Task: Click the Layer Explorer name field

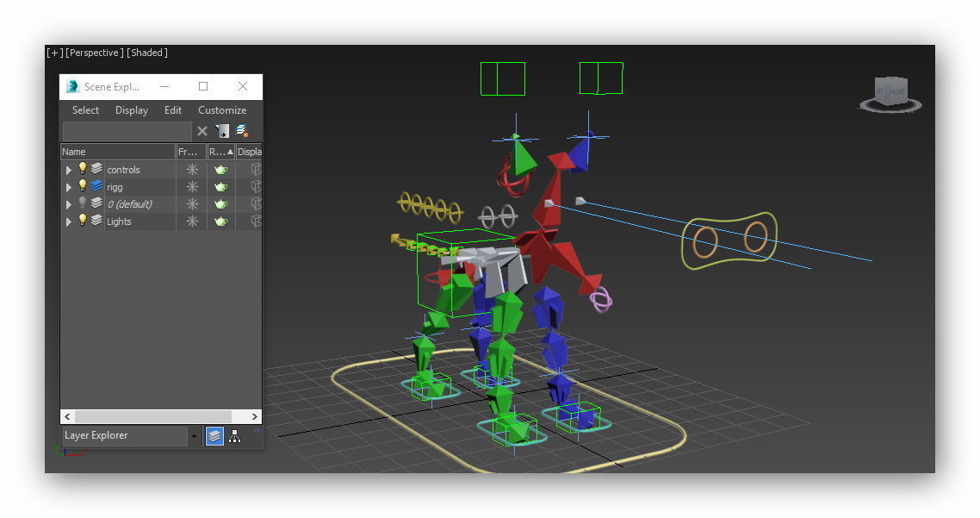Action: 125,435
